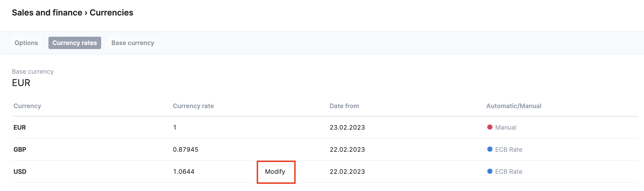
Task: Click the blue ECB Rate dot for GBP
Action: pyautogui.click(x=490, y=149)
